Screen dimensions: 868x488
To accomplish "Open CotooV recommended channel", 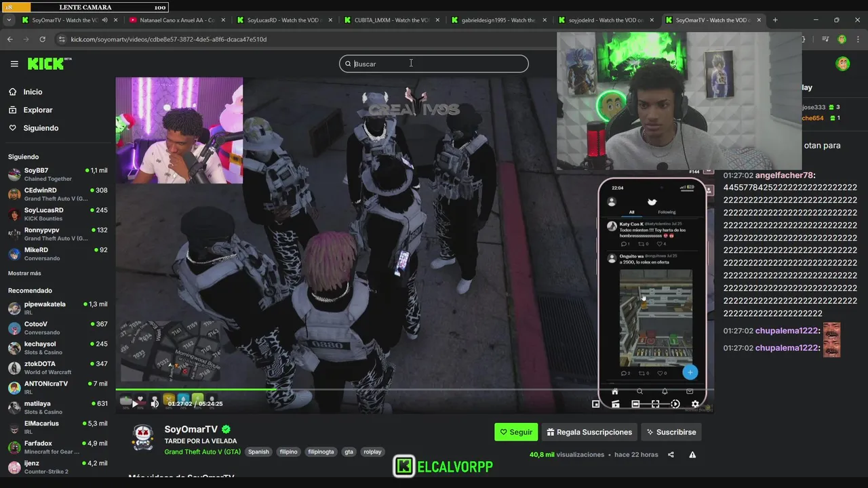I will click(x=58, y=328).
